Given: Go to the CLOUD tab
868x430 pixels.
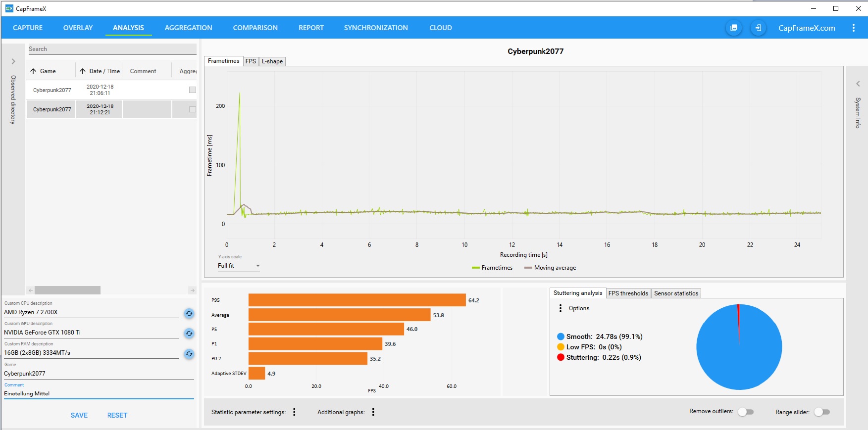Looking at the screenshot, I should pyautogui.click(x=440, y=28).
